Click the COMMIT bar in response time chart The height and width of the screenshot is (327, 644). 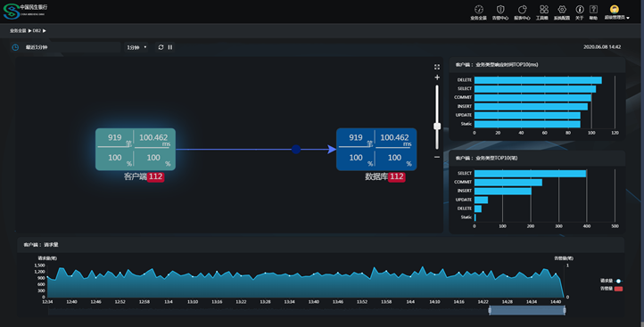point(533,98)
